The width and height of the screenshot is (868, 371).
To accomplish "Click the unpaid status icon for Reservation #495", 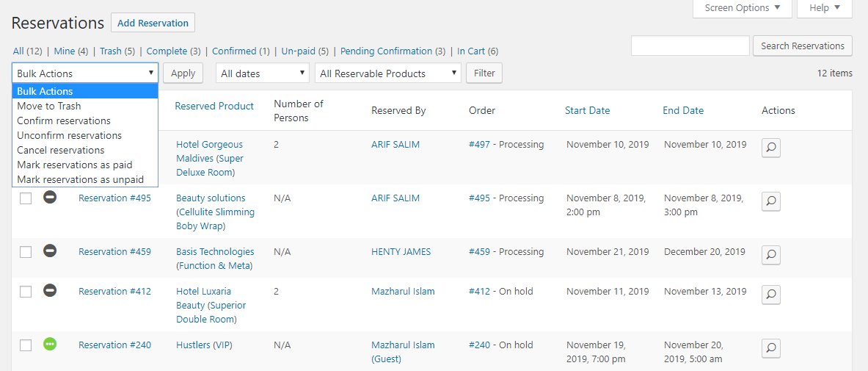I will [50, 198].
